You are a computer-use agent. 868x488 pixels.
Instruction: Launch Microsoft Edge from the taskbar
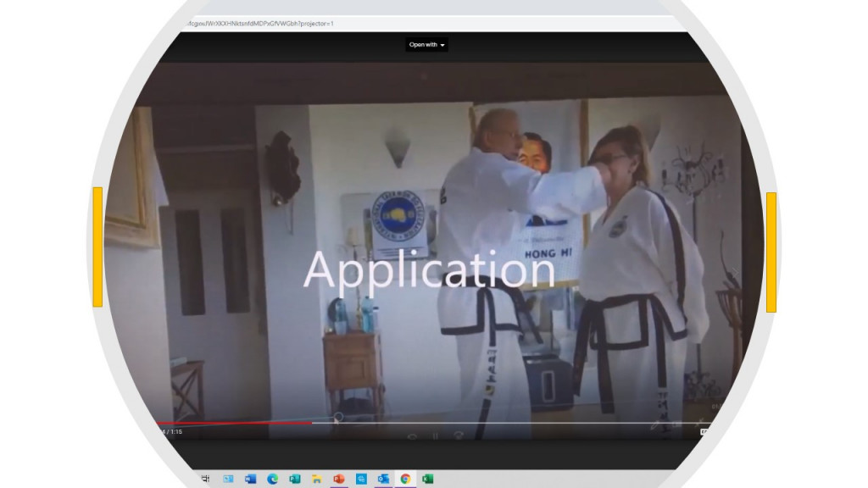tap(273, 479)
